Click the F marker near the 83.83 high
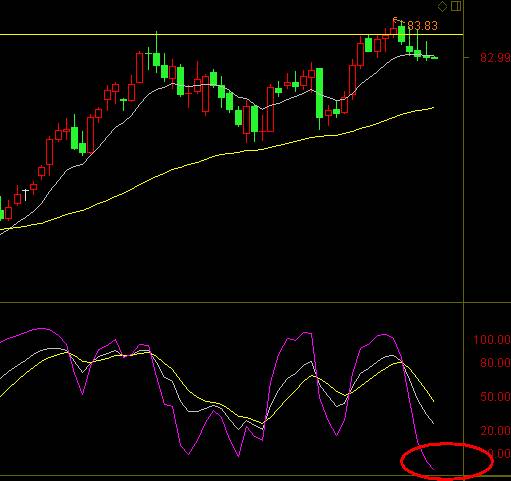 click(395, 21)
